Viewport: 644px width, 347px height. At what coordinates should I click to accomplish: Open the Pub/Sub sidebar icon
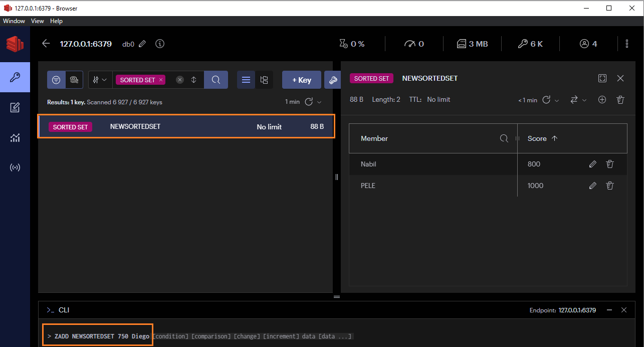click(x=15, y=167)
